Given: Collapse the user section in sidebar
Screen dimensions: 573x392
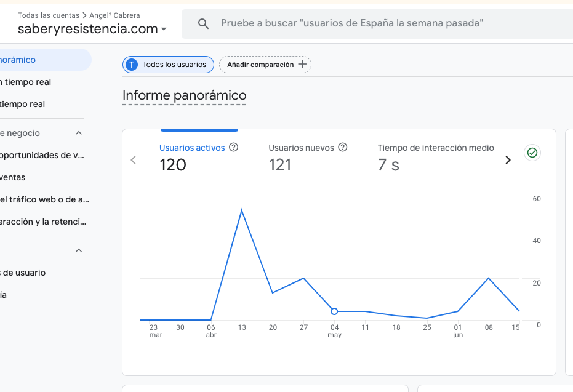Looking at the screenshot, I should 78,250.
